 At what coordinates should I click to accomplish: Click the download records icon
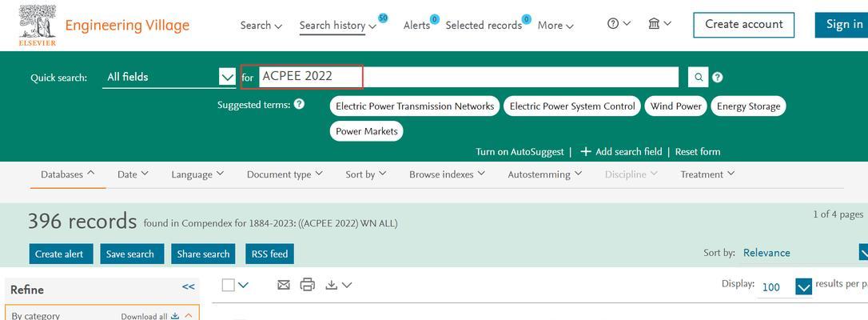pos(331,285)
